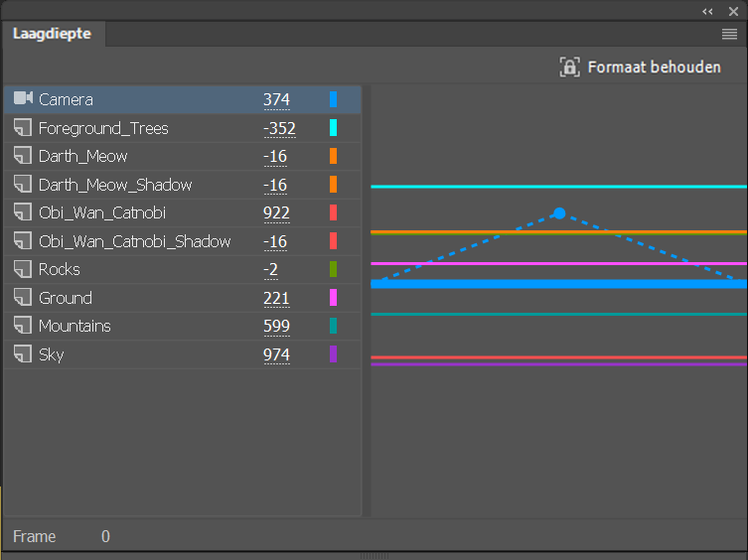Select the Darth_Meow_Shadow layer row
The image size is (748, 560).
coord(115,185)
